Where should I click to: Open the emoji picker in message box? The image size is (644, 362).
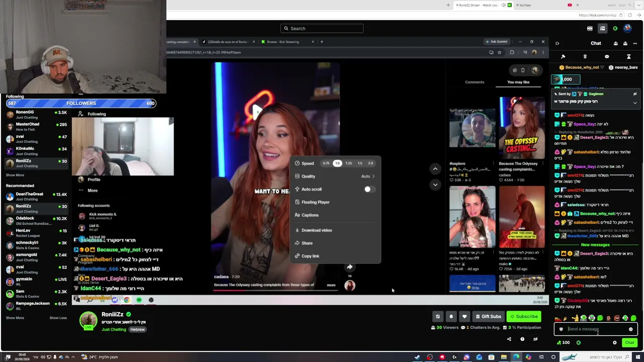(630, 329)
